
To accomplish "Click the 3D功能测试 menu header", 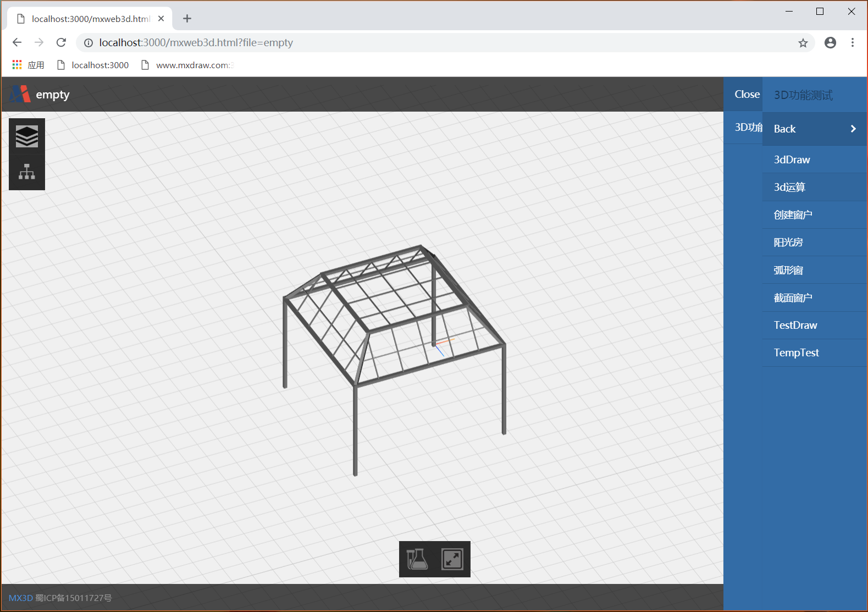I will point(803,95).
